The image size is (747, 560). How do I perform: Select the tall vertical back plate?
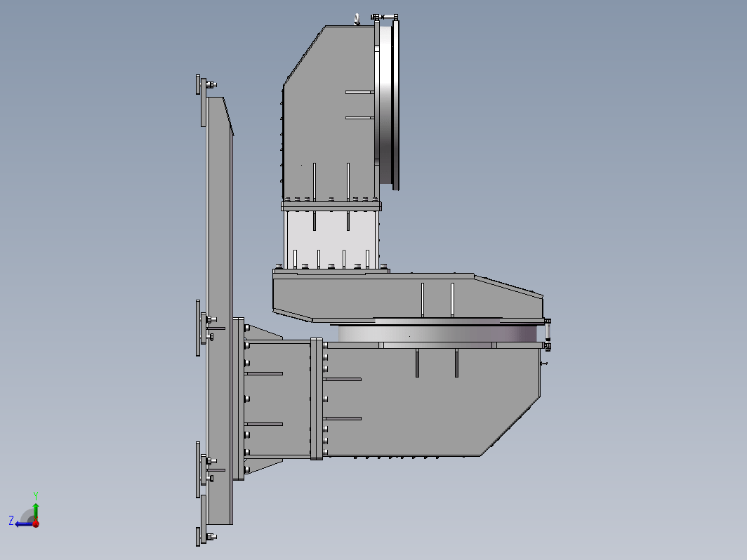220,310
